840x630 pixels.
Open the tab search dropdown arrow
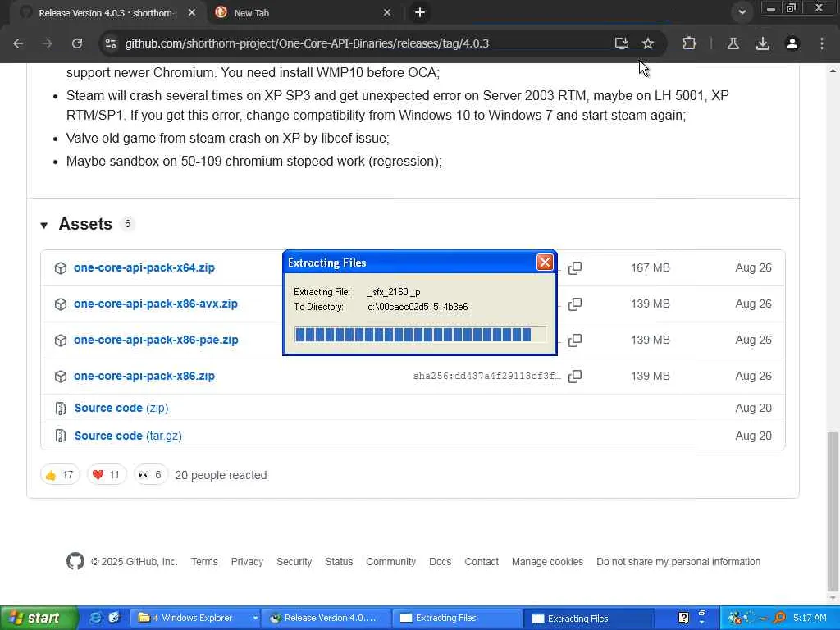tap(742, 12)
